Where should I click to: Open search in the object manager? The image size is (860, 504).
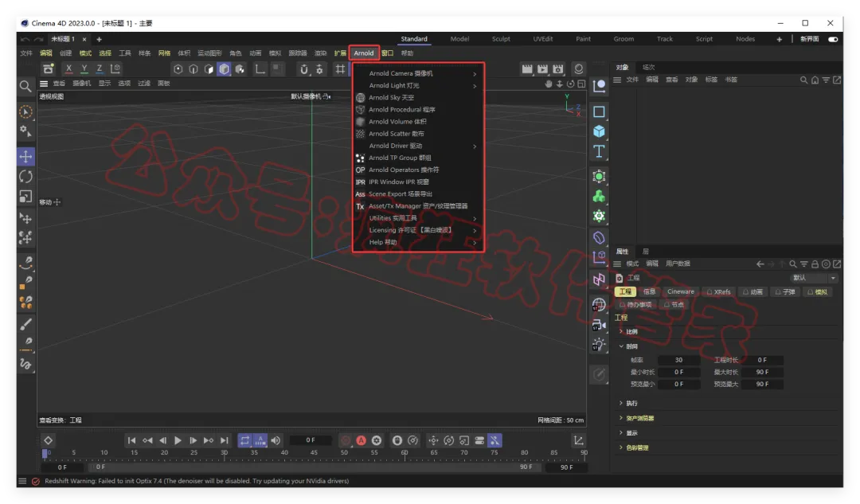coord(803,80)
